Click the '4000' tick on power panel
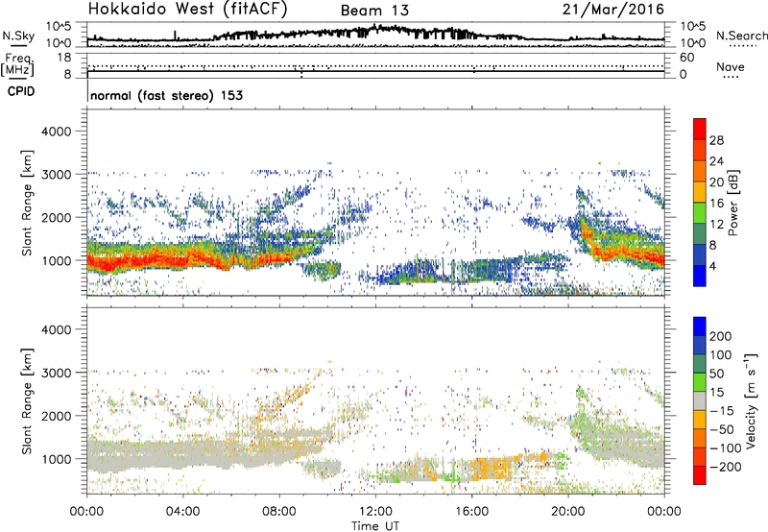 point(56,132)
